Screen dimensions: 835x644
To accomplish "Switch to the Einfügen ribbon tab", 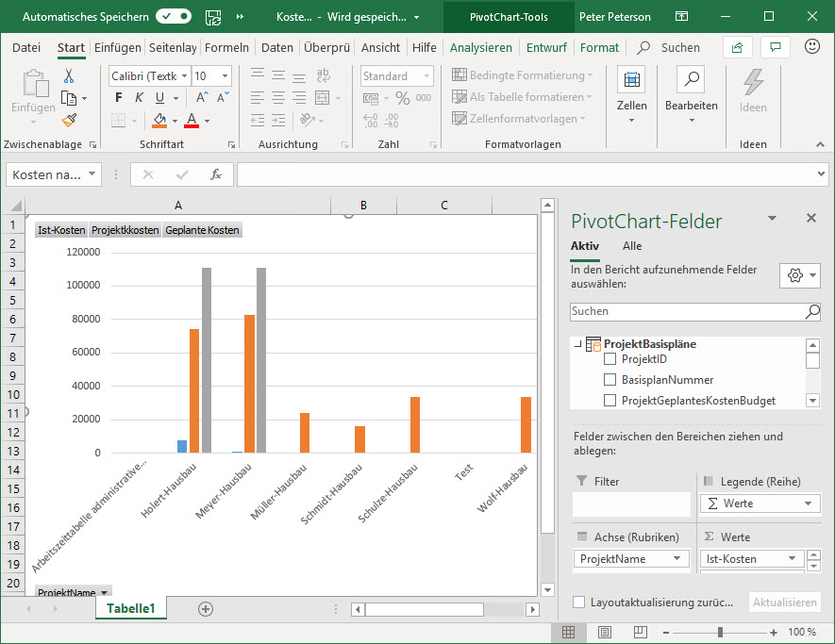I will coord(118,48).
